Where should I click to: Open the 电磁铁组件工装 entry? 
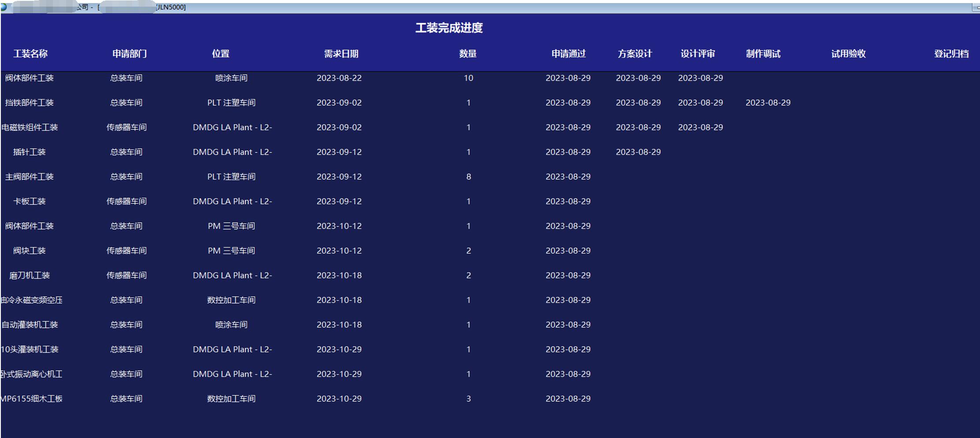pos(30,127)
